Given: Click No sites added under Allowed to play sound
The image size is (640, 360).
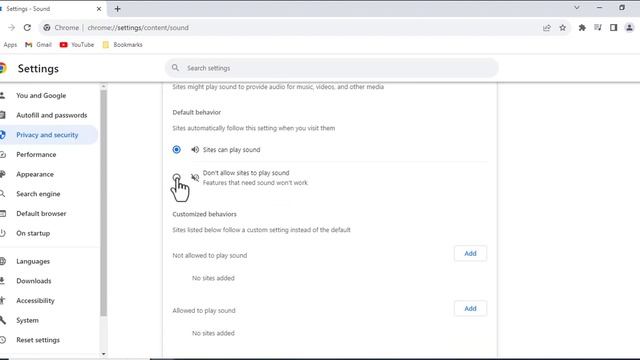Looking at the screenshot, I should coord(213,333).
